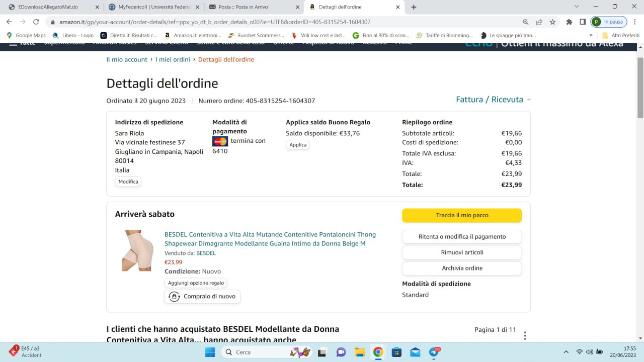Open the Google Maps bookmark

pos(26,36)
